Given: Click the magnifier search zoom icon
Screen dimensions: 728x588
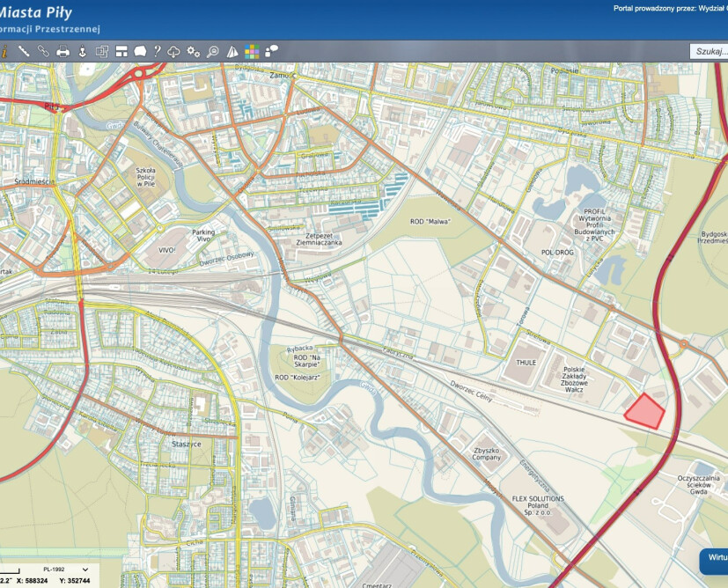Looking at the screenshot, I should pyautogui.click(x=212, y=51).
